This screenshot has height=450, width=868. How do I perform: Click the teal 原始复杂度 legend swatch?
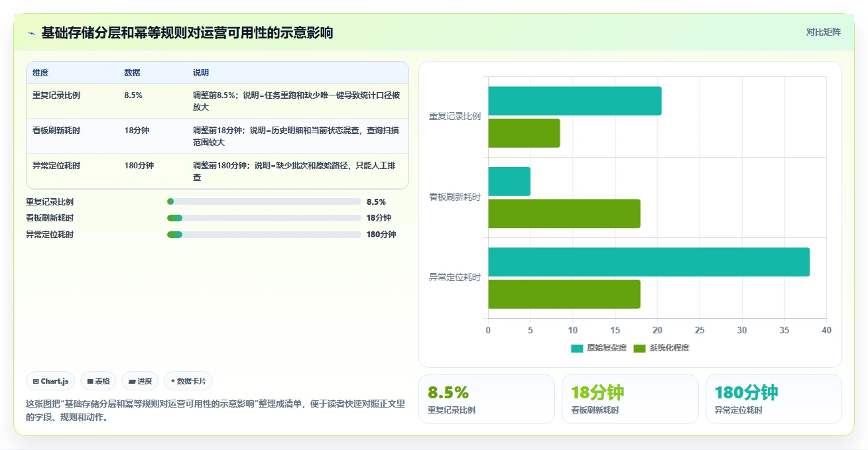tap(577, 348)
